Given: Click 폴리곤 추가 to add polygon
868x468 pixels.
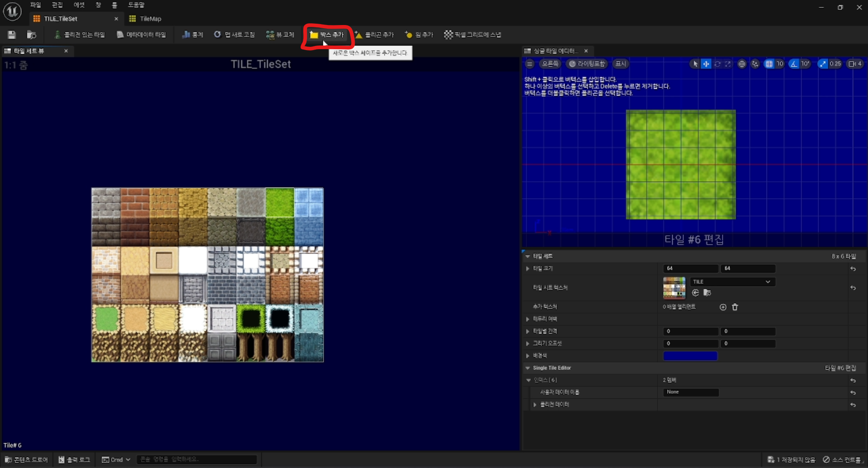Looking at the screenshot, I should click(374, 35).
